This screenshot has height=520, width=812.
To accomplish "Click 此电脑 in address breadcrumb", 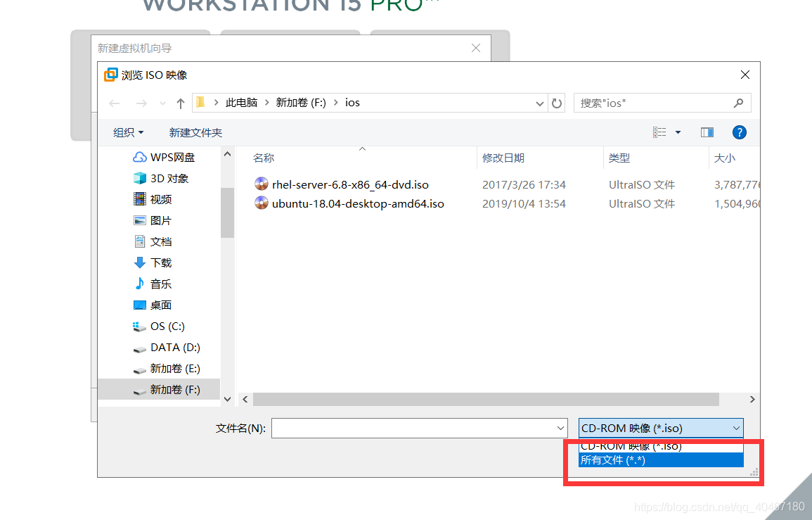I will point(241,103).
